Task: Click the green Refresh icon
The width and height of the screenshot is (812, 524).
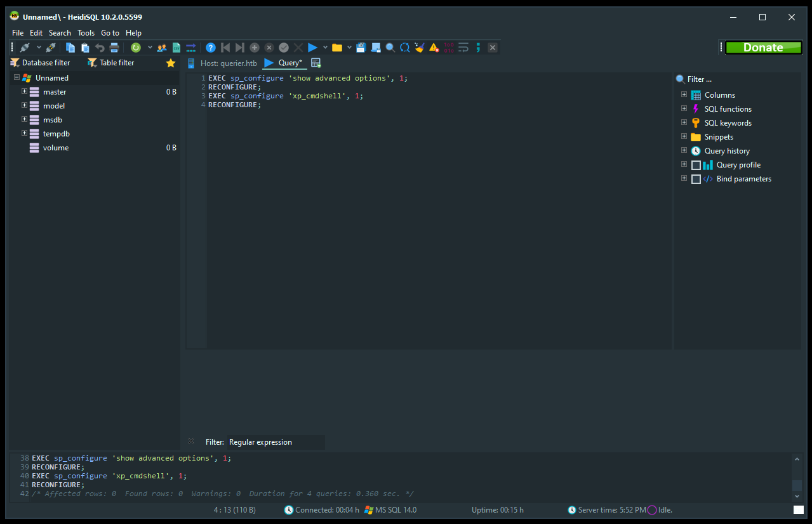Action: (136, 48)
